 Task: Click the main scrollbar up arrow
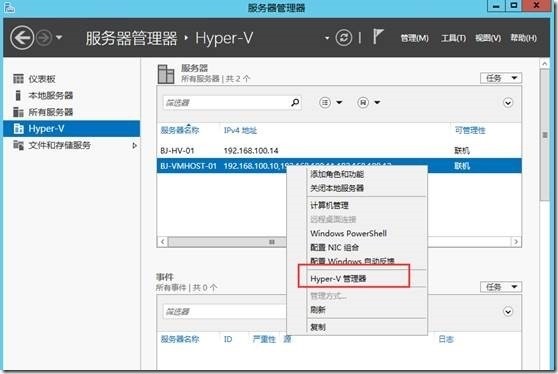(x=544, y=64)
